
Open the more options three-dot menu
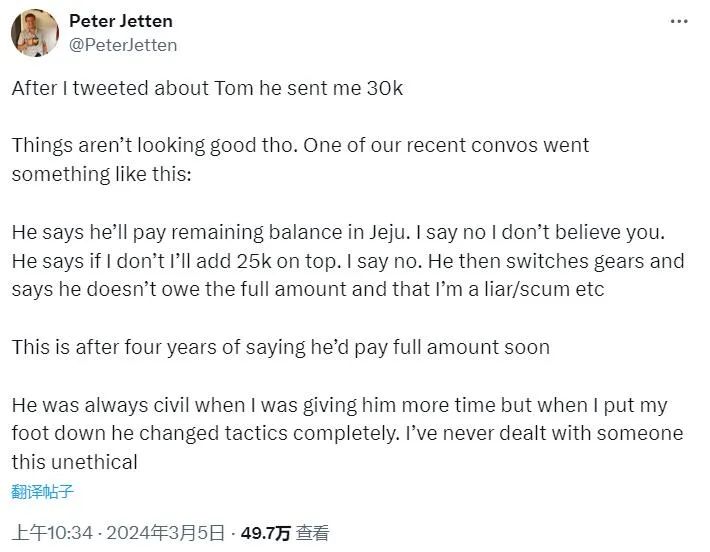click(679, 21)
